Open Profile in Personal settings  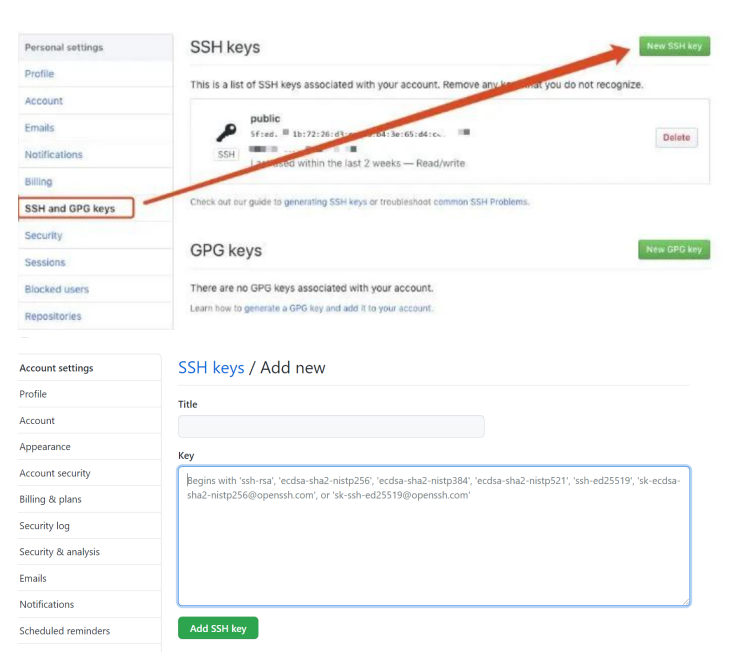coord(40,74)
